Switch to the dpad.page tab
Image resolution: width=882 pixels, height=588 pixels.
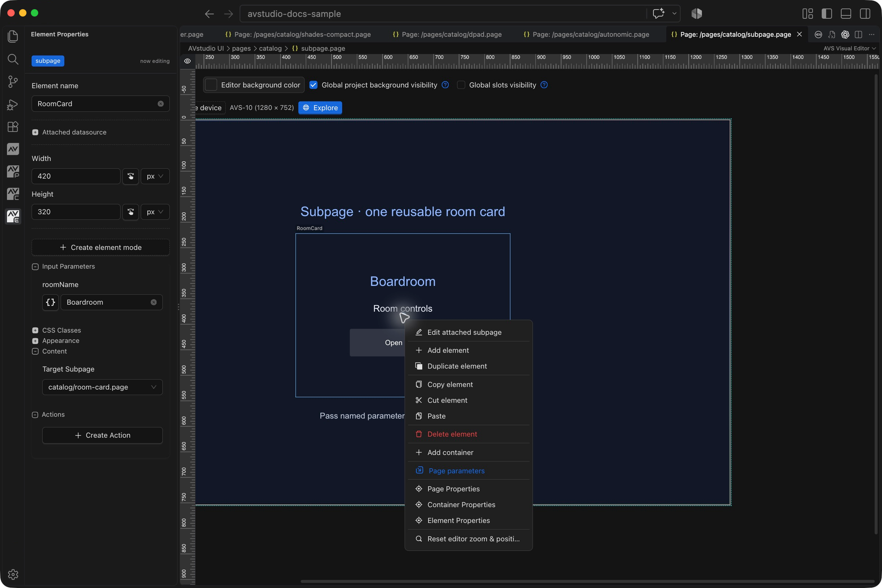click(447, 35)
